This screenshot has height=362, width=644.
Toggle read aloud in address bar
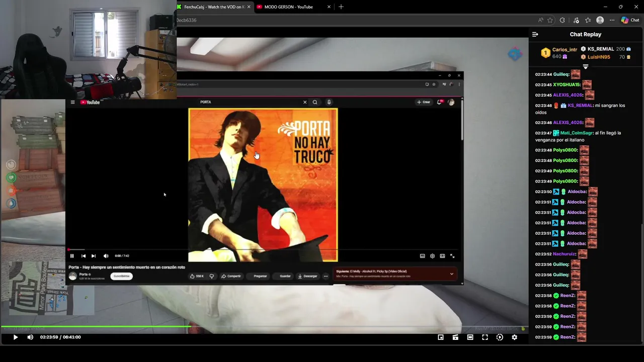tap(540, 20)
